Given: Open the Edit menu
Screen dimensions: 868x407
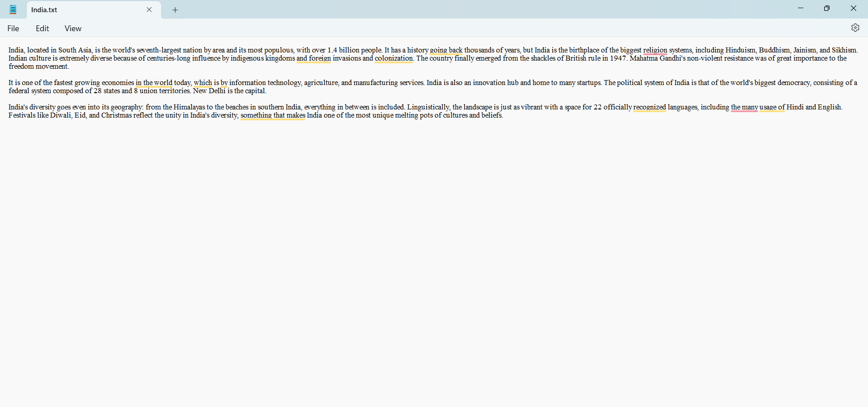Looking at the screenshot, I should coord(42,28).
